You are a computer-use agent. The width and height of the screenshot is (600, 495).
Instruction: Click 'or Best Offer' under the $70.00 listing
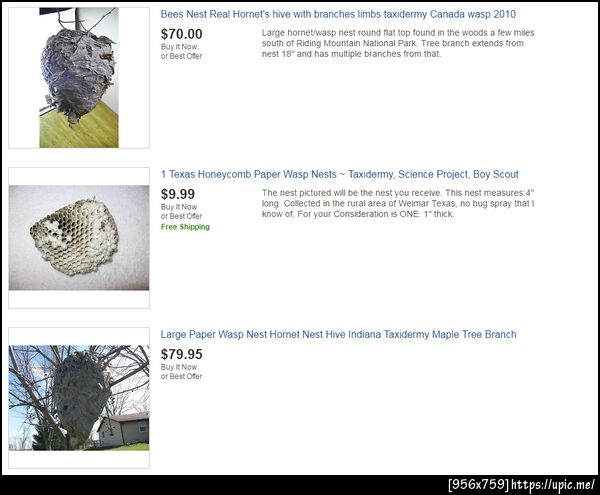coord(181,56)
